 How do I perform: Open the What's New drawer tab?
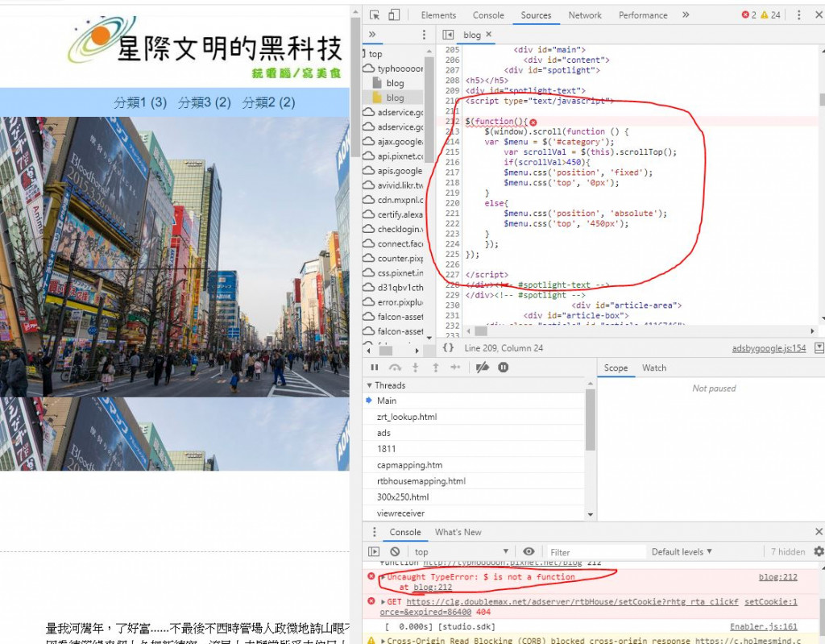coord(458,532)
